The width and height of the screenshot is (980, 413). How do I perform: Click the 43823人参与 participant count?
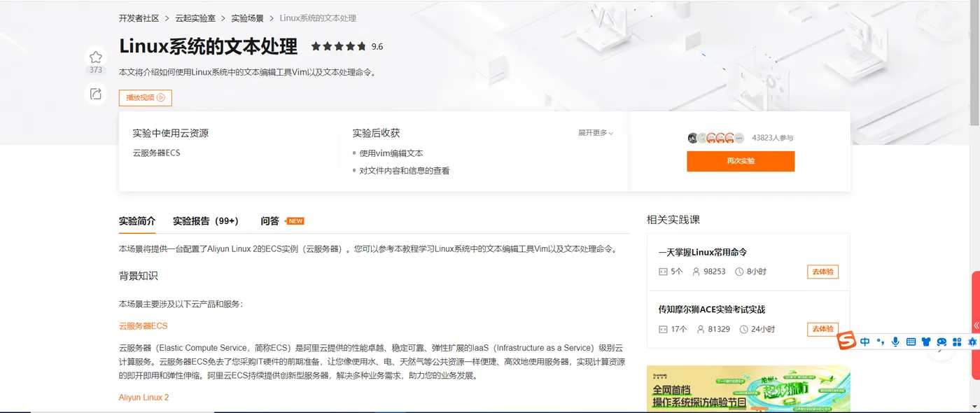pos(773,138)
